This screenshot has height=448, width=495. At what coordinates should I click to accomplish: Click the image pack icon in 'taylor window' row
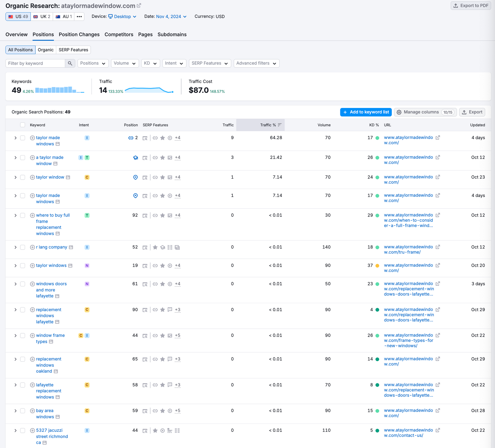coord(170,177)
